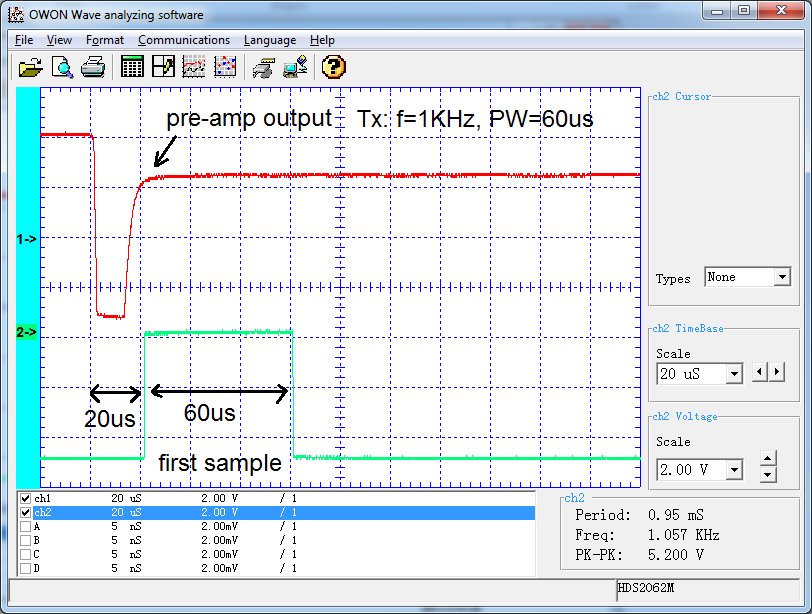Viewport: 812px width, 614px height.
Task: Expand the Voltage Scale dropdown
Action: [x=734, y=469]
